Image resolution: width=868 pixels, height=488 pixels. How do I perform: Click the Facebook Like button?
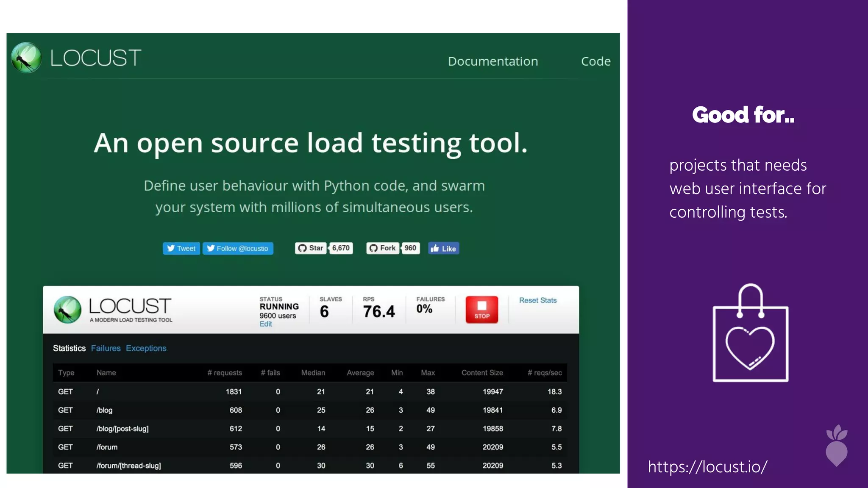[x=444, y=248]
